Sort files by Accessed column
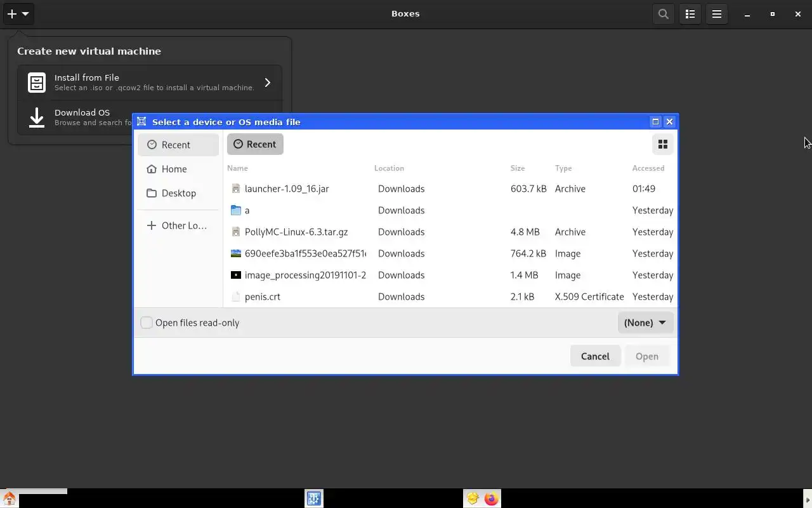 click(x=648, y=168)
